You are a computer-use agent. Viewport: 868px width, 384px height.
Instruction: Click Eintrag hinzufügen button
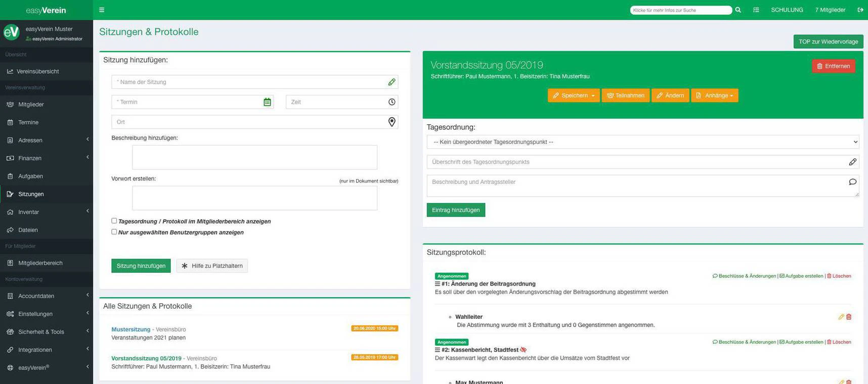pos(456,210)
